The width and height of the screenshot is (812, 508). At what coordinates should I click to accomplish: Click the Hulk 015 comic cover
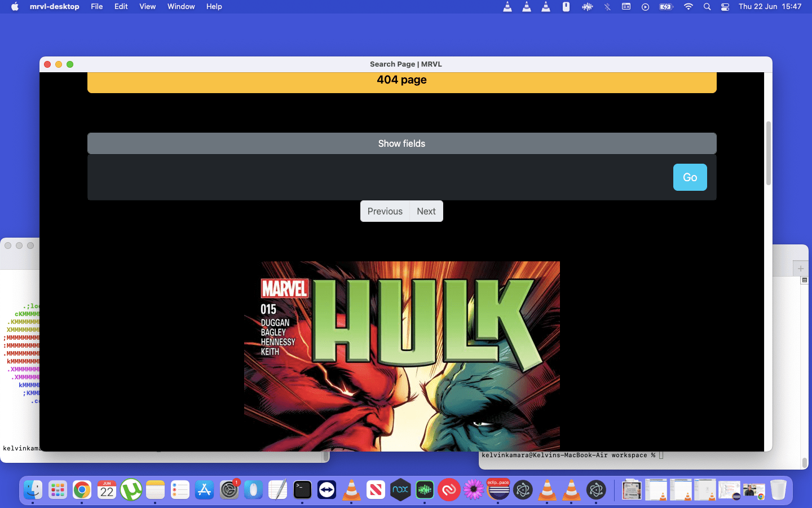(402, 356)
